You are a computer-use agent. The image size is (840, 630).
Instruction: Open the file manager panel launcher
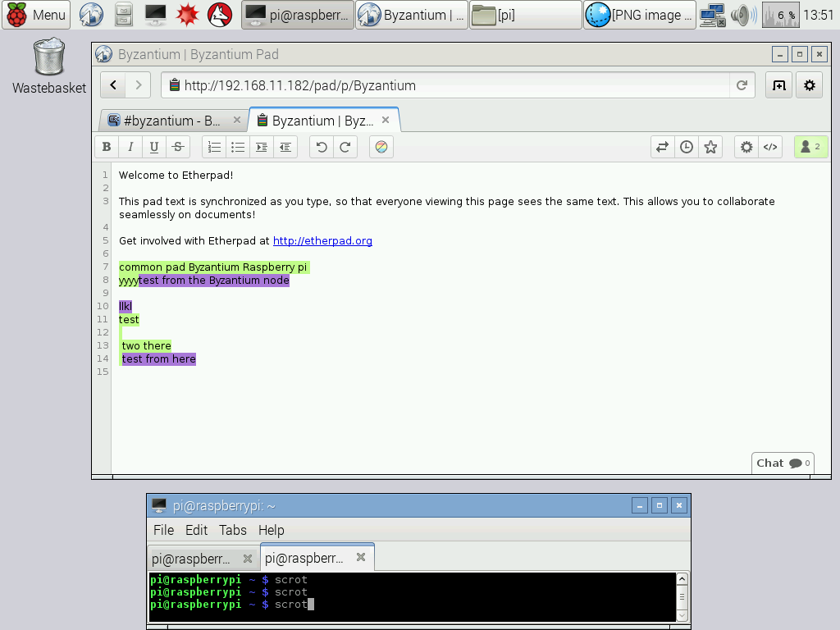(124, 15)
